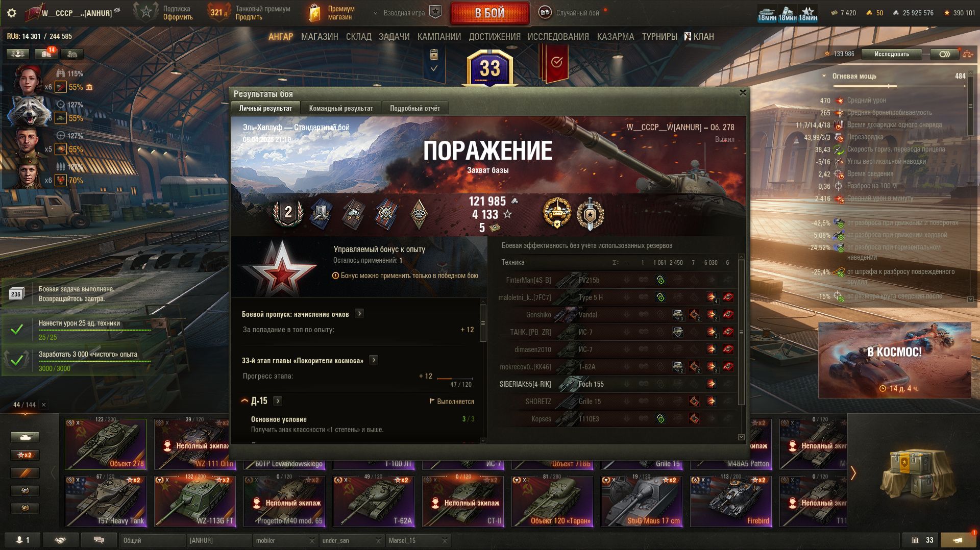Switch to Командный результат tab

[x=341, y=108]
